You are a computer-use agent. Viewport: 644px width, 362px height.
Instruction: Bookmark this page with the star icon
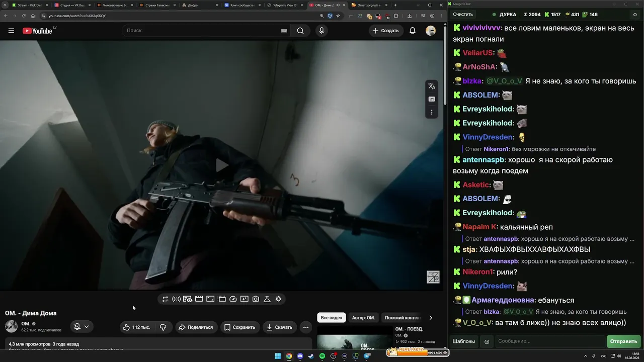pyautogui.click(x=338, y=16)
